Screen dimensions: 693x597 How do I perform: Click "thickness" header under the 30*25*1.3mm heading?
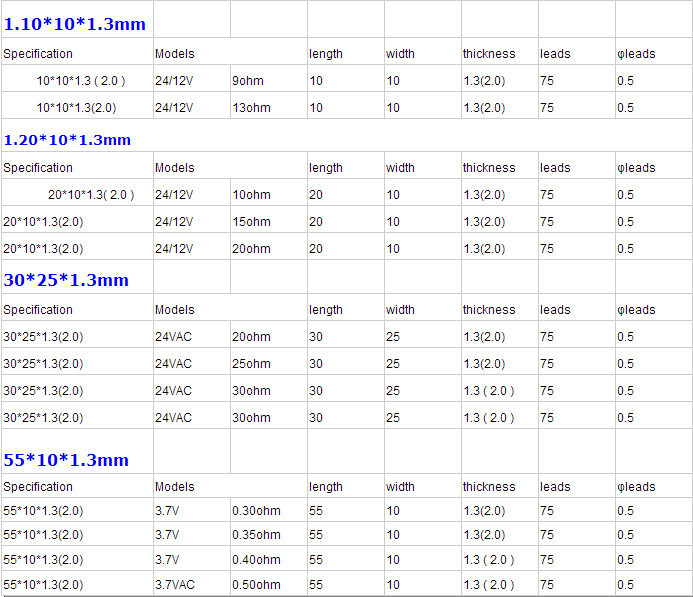point(489,310)
